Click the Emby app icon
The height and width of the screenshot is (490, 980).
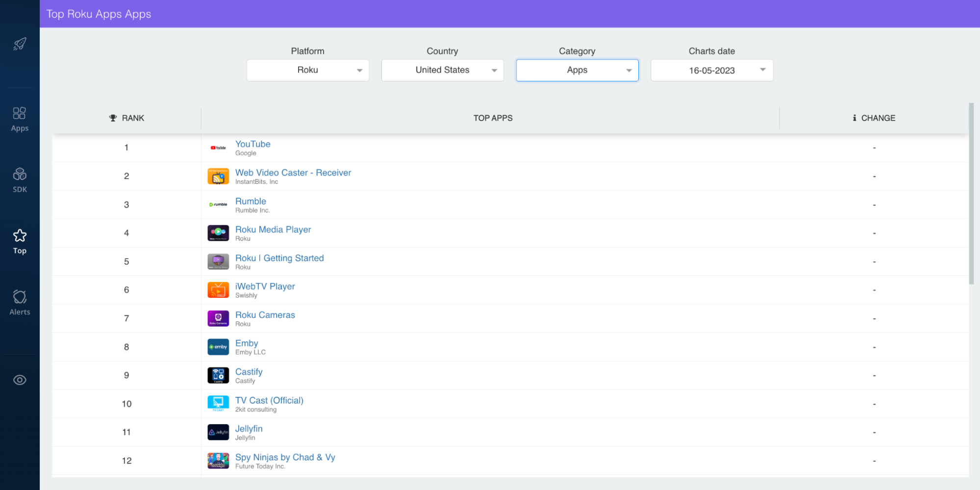tap(218, 347)
